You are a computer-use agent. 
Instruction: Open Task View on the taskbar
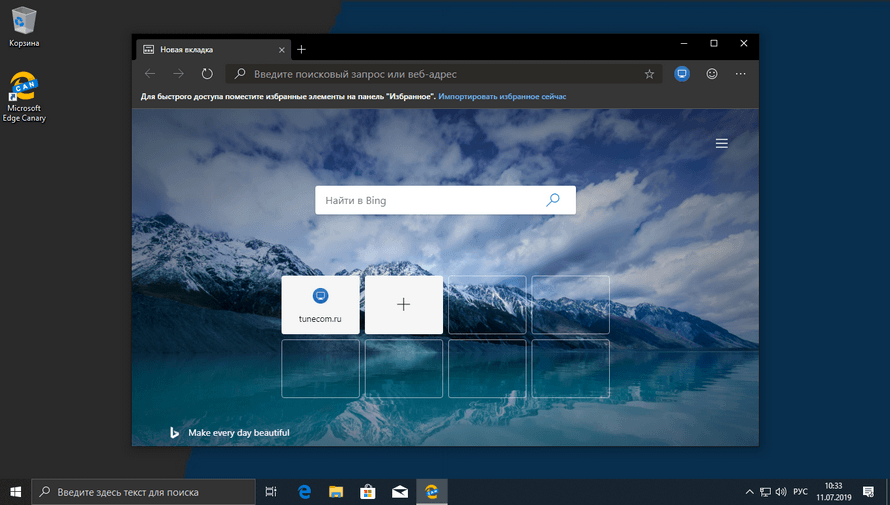(271, 492)
